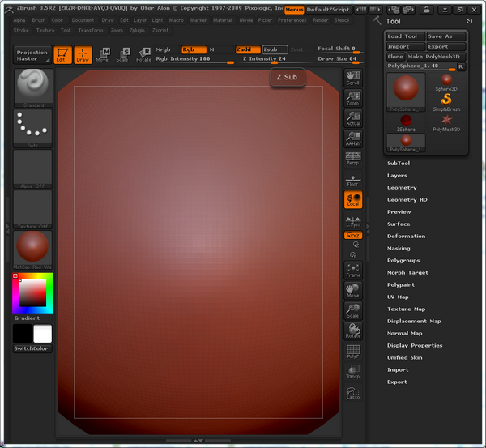The image size is (486, 448).
Task: Open the Zplugin menu
Action: pos(137,31)
